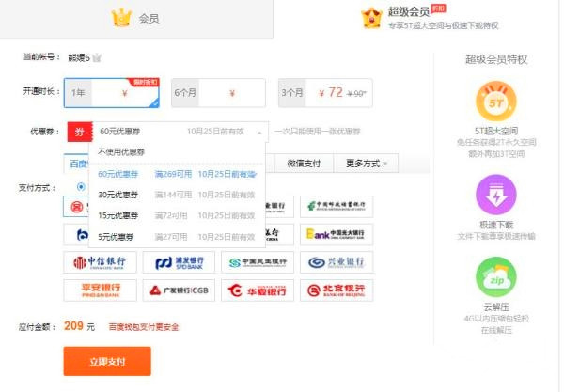The image size is (564, 392).
Task: Choose the 60元优惠券 满269可用 option
Action: 177,174
